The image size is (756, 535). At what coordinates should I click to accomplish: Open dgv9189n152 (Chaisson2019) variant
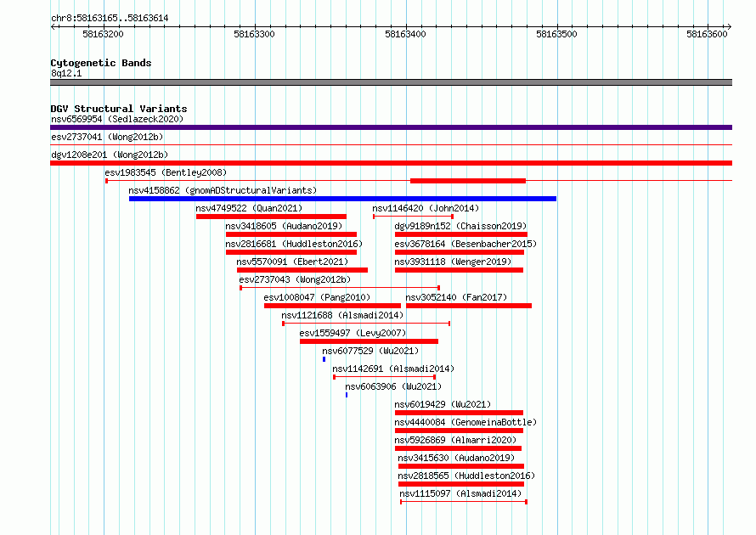click(460, 226)
